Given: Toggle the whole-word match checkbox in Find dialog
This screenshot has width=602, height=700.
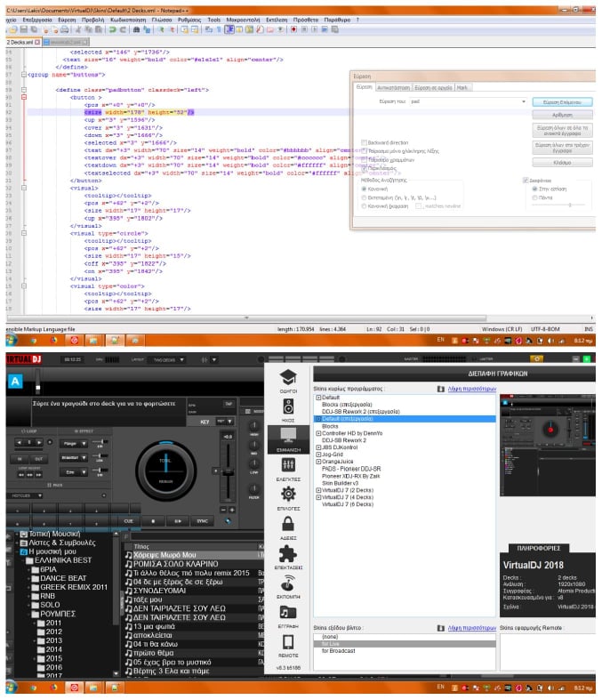Looking at the screenshot, I should pyautogui.click(x=365, y=151).
